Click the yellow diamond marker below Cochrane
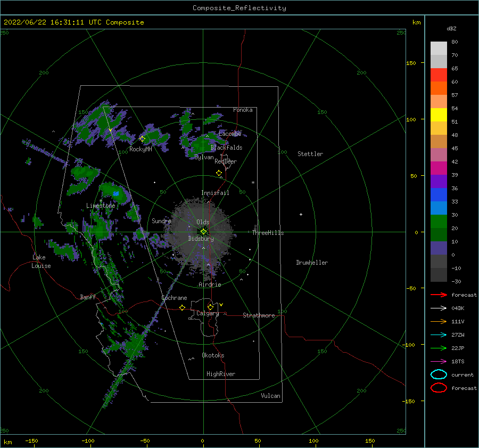The image size is (479, 448). point(183,308)
